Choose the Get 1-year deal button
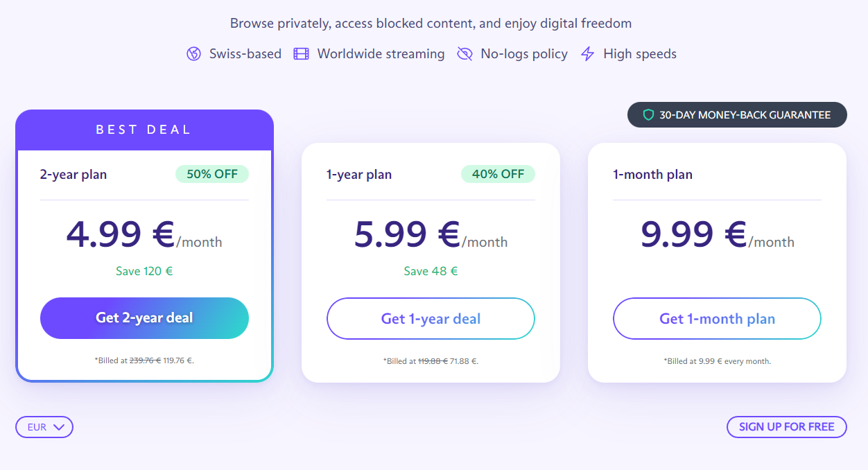868x470 pixels. click(431, 319)
